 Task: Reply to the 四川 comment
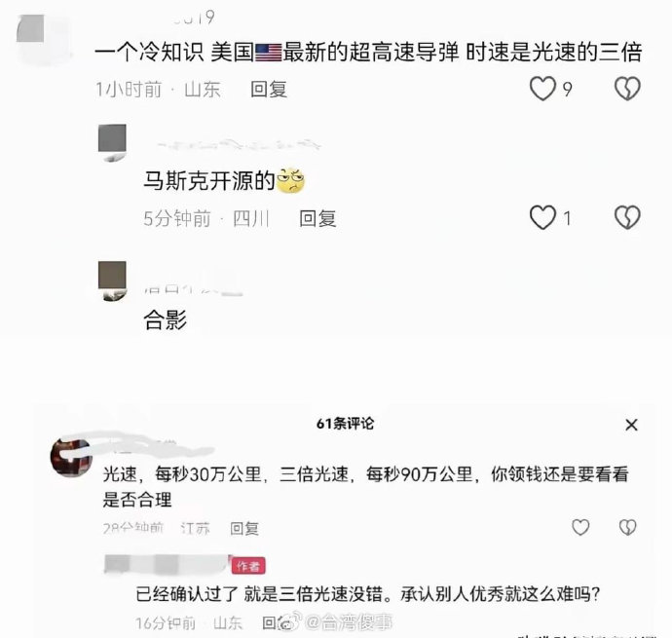(x=317, y=218)
